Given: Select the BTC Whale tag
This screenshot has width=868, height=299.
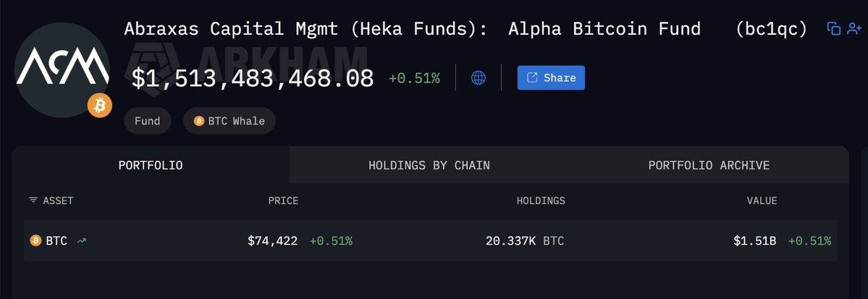Looking at the screenshot, I should click(229, 122).
